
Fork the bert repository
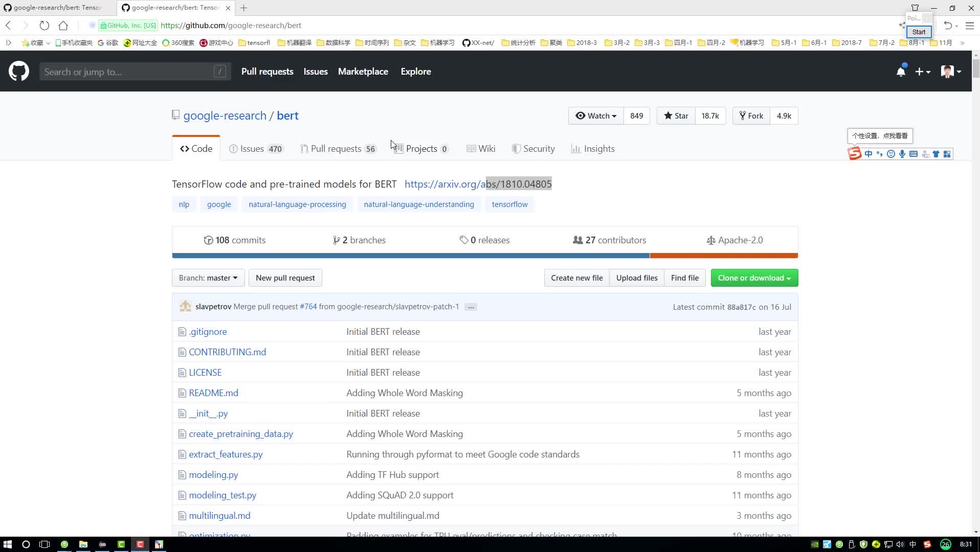tap(751, 116)
